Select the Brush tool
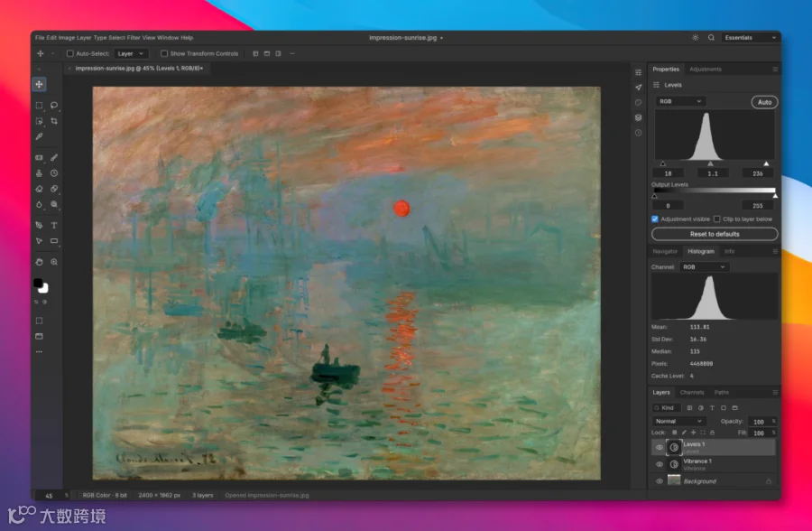The height and width of the screenshot is (531, 812). pyautogui.click(x=54, y=158)
